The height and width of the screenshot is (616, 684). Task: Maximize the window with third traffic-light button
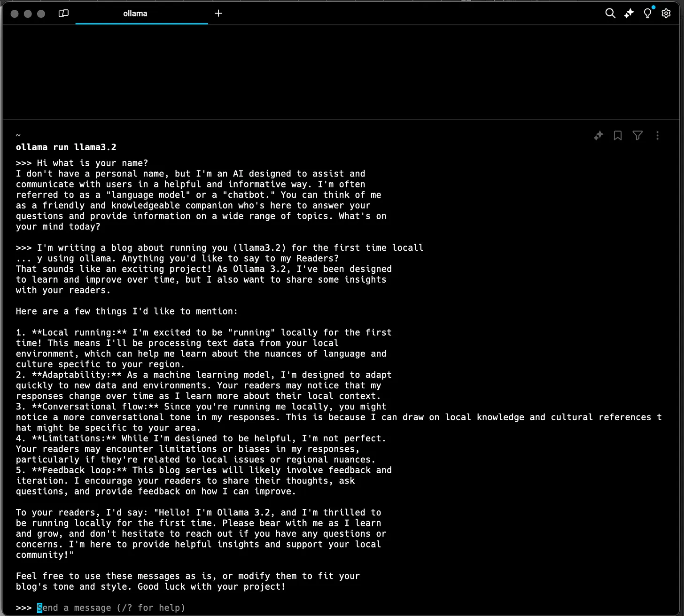[x=41, y=14]
